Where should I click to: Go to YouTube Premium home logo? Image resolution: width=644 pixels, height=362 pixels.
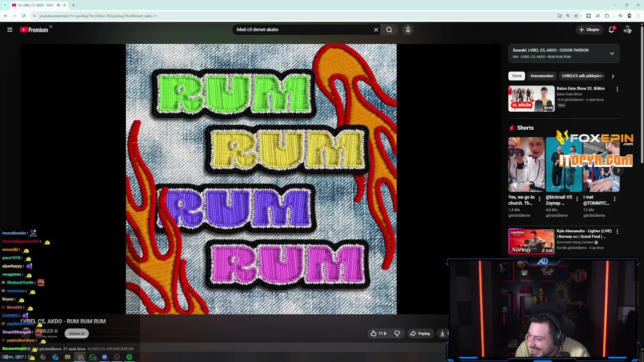[x=34, y=30]
